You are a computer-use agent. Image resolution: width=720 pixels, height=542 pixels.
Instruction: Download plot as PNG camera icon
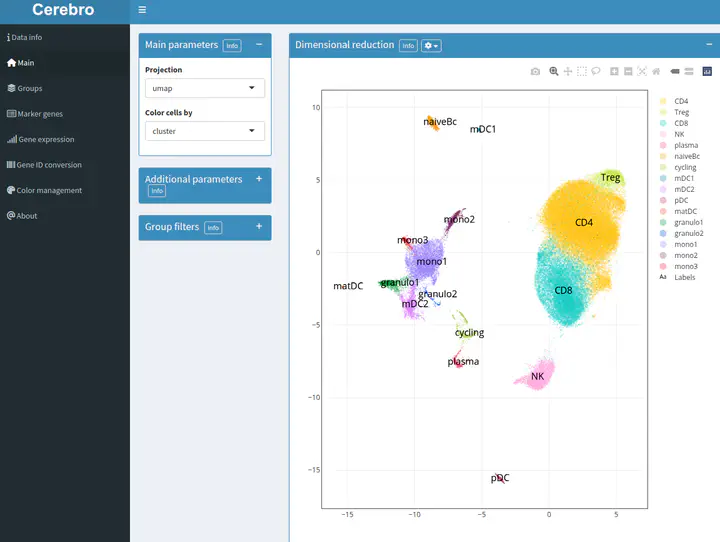pos(536,72)
